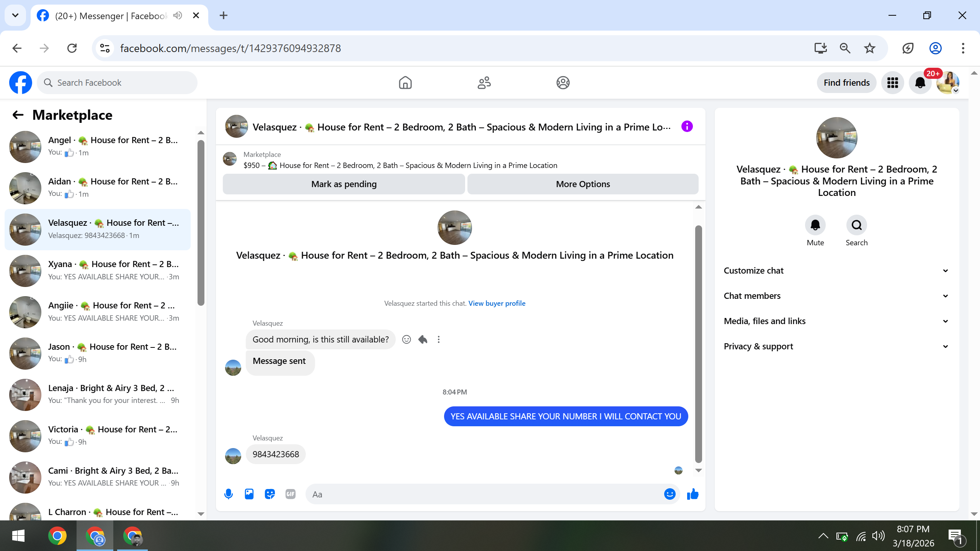This screenshot has height=551, width=980.
Task: Toggle the conversation information panel
Action: [x=687, y=127]
